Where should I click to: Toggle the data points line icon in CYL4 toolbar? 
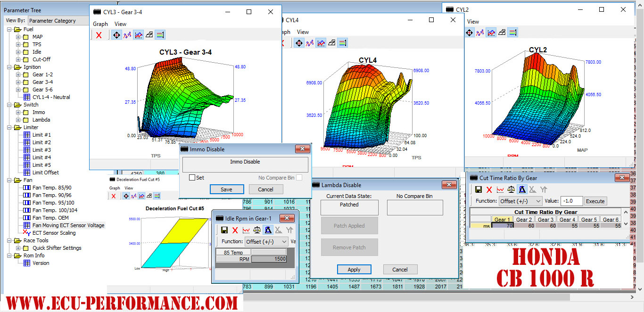310,43
